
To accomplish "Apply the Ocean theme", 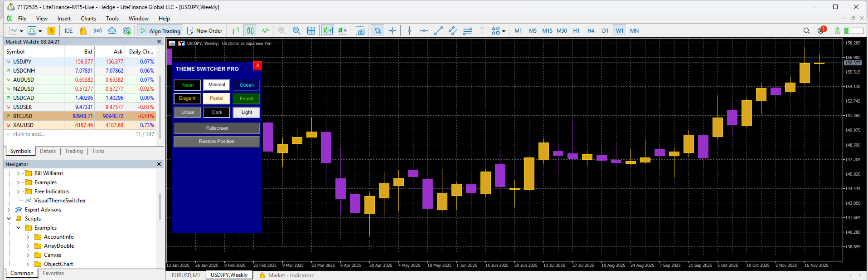I will (x=247, y=85).
